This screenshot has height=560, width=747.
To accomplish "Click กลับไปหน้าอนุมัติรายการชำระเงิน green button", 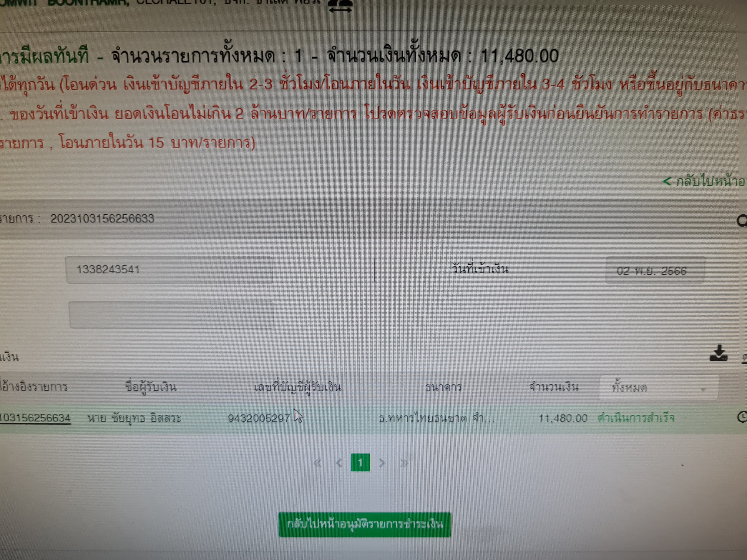I will pyautogui.click(x=365, y=524).
